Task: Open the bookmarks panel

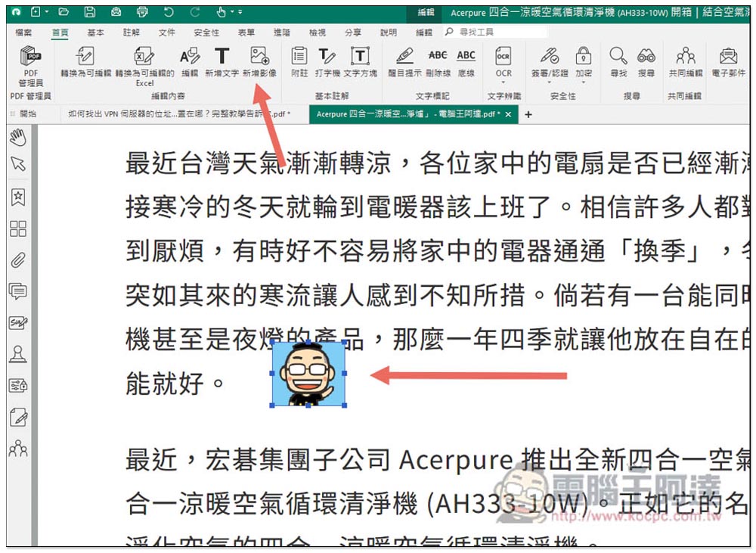Action: [x=18, y=197]
